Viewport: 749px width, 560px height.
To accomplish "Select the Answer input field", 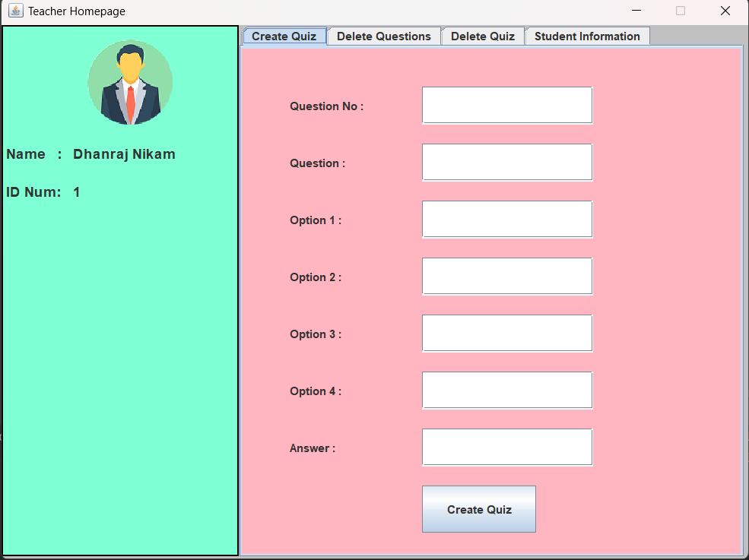I will tap(507, 447).
